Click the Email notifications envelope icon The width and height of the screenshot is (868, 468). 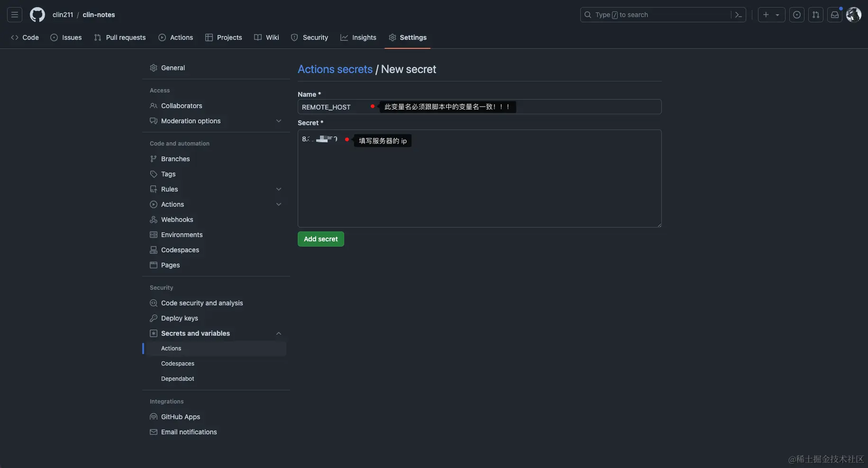point(154,432)
